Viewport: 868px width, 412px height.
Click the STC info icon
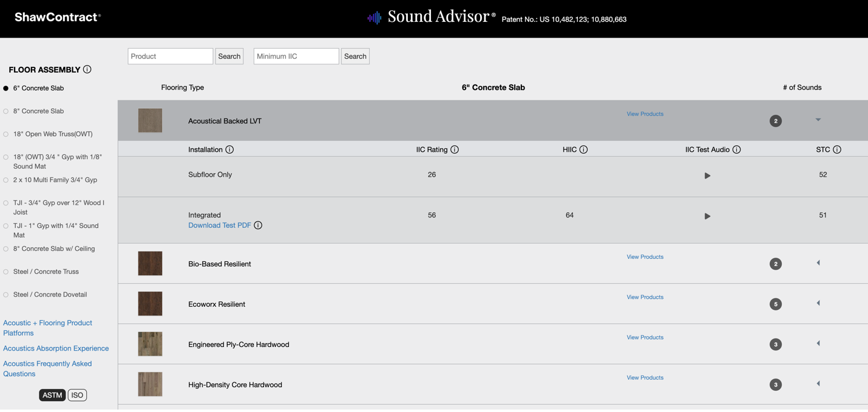[837, 149]
